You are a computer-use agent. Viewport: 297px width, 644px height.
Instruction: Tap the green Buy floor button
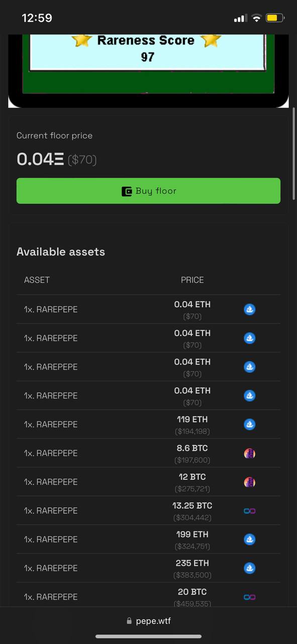click(148, 191)
